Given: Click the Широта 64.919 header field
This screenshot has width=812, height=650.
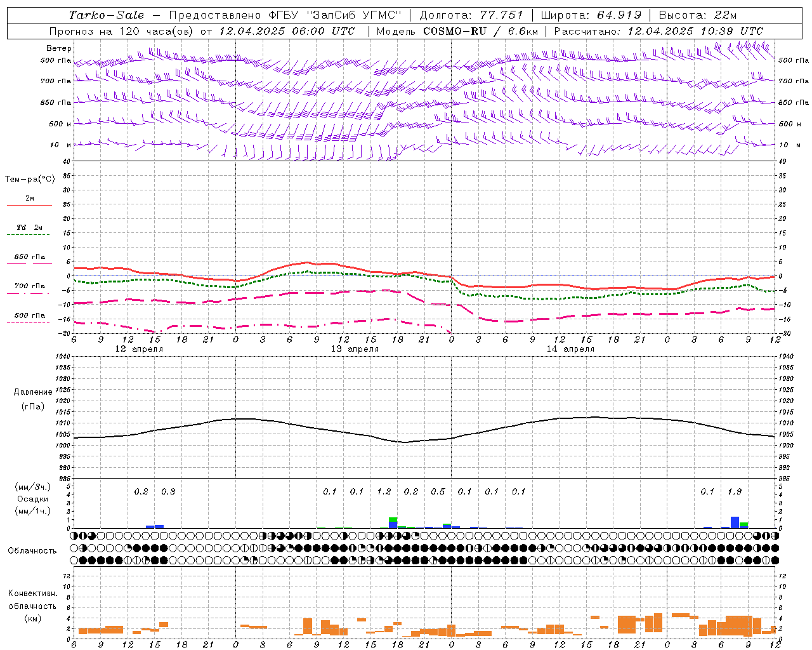Looking at the screenshot, I should pos(591,15).
